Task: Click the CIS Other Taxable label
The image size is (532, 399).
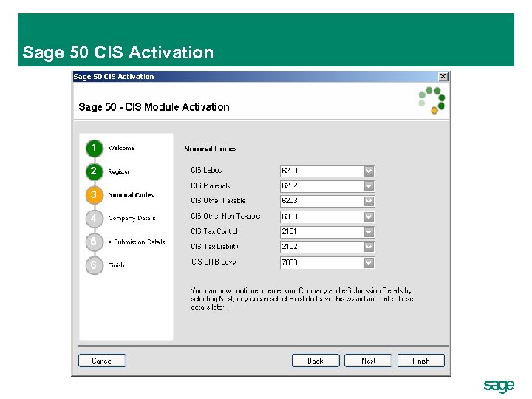Action: point(218,201)
